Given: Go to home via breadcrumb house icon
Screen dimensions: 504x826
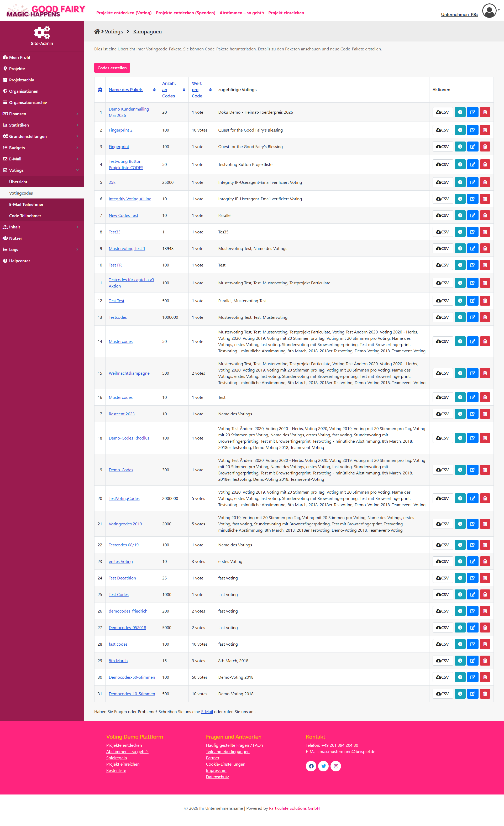Looking at the screenshot, I should [x=97, y=31].
